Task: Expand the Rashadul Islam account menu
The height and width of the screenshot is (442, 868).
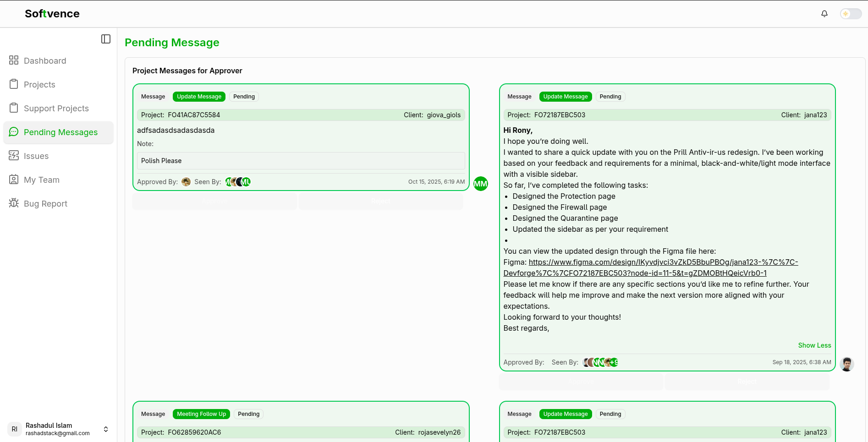Action: 106,429
